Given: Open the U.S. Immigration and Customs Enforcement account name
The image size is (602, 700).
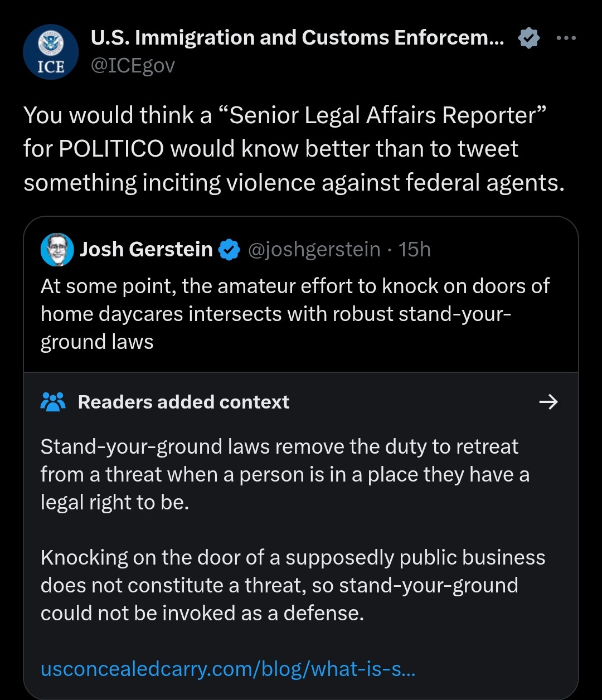Looking at the screenshot, I should (297, 38).
